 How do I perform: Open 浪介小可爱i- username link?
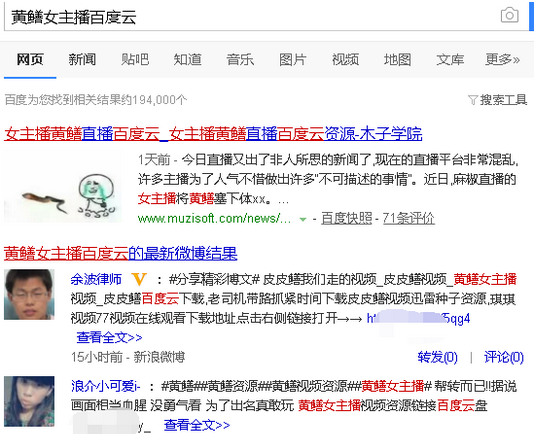(106, 386)
